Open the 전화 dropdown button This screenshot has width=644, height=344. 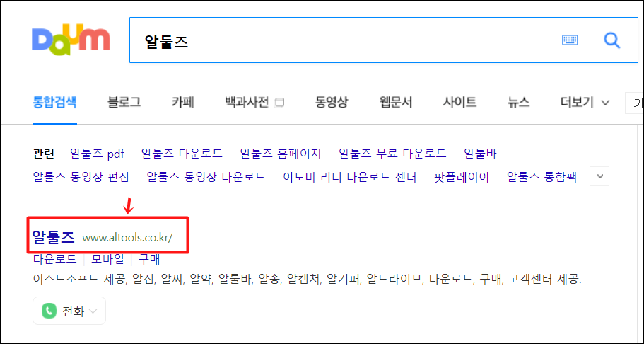[x=69, y=311]
